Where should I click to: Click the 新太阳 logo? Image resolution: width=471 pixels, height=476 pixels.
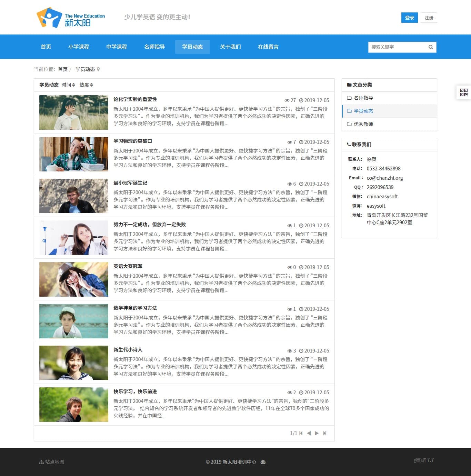point(71,17)
